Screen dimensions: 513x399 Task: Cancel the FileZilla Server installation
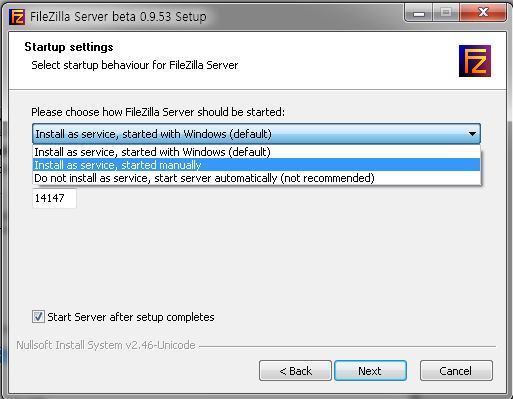[456, 370]
